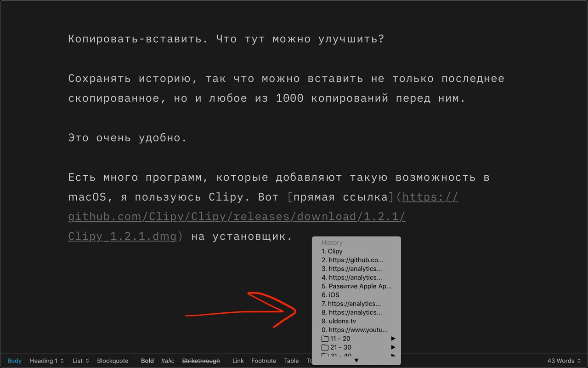Click the heading line 'Копировать-вставить'

[226, 39]
